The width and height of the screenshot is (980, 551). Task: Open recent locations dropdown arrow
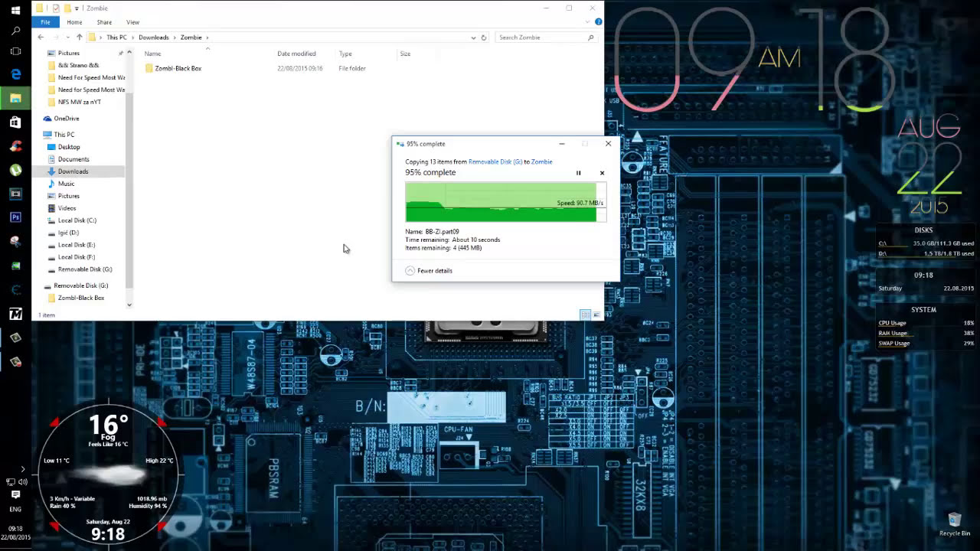pyautogui.click(x=68, y=37)
